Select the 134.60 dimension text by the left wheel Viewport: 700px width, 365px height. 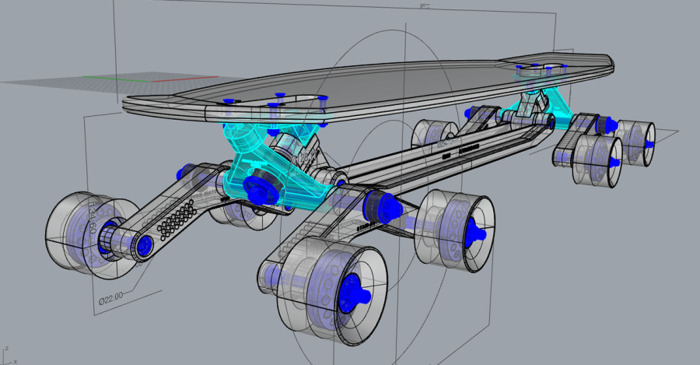pyautogui.click(x=92, y=220)
